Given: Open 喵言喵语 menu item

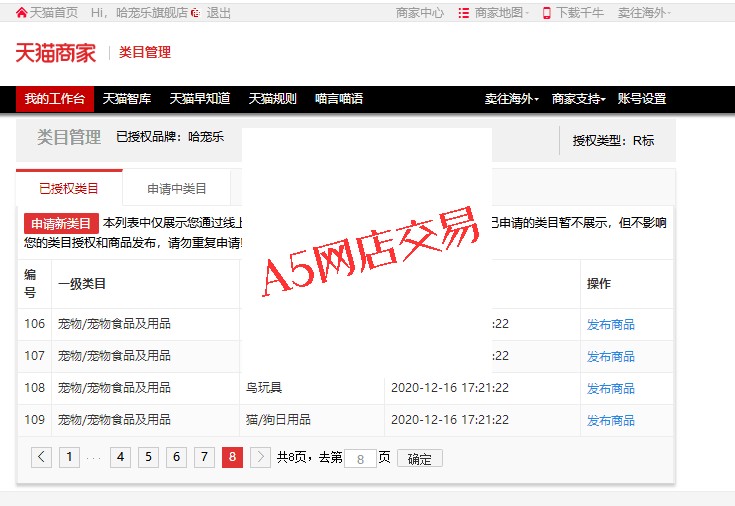Looking at the screenshot, I should [x=339, y=99].
